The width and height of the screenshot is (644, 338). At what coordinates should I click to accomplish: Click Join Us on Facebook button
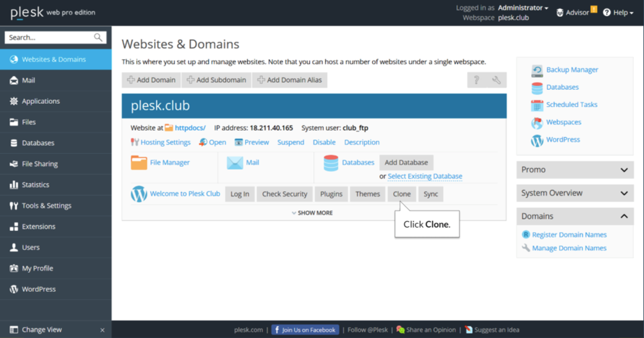click(x=305, y=330)
